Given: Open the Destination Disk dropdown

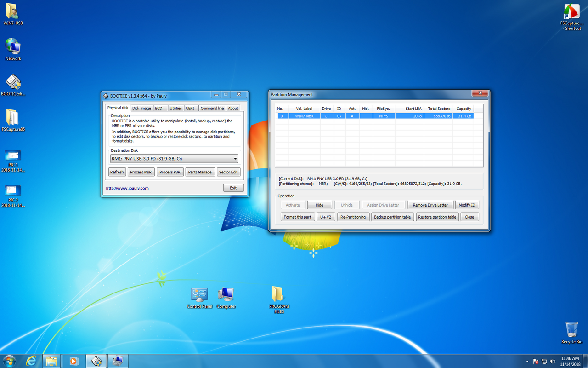Looking at the screenshot, I should (x=174, y=159).
